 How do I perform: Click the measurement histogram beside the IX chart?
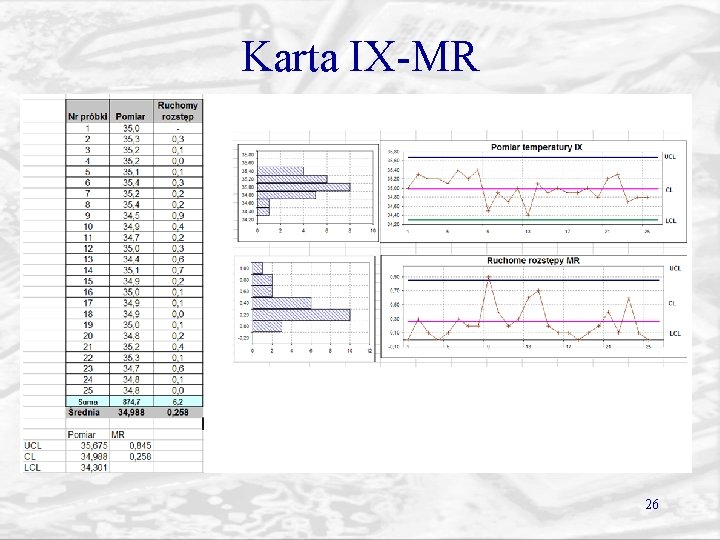click(308, 192)
